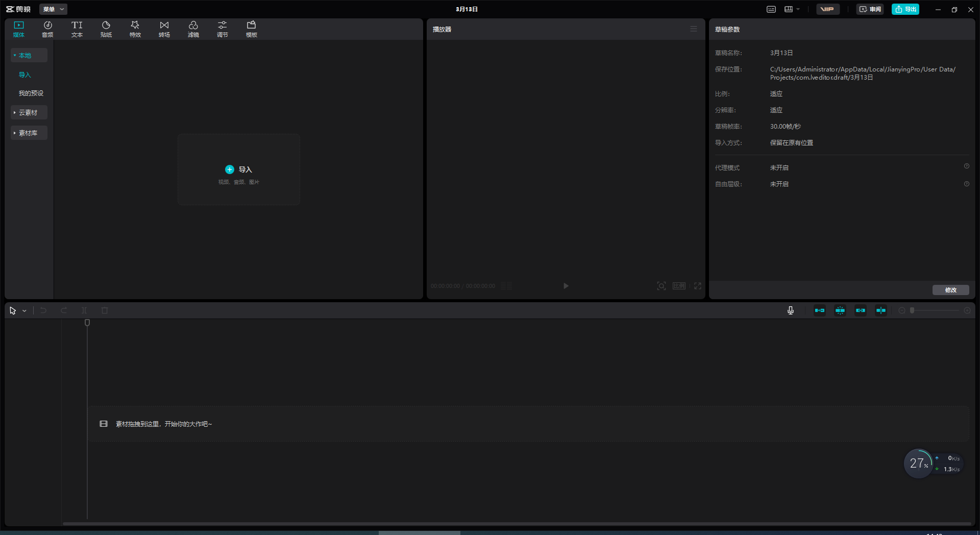The image size is (980, 535).
Task: Click the grid lines icon beside timecode
Action: point(506,286)
